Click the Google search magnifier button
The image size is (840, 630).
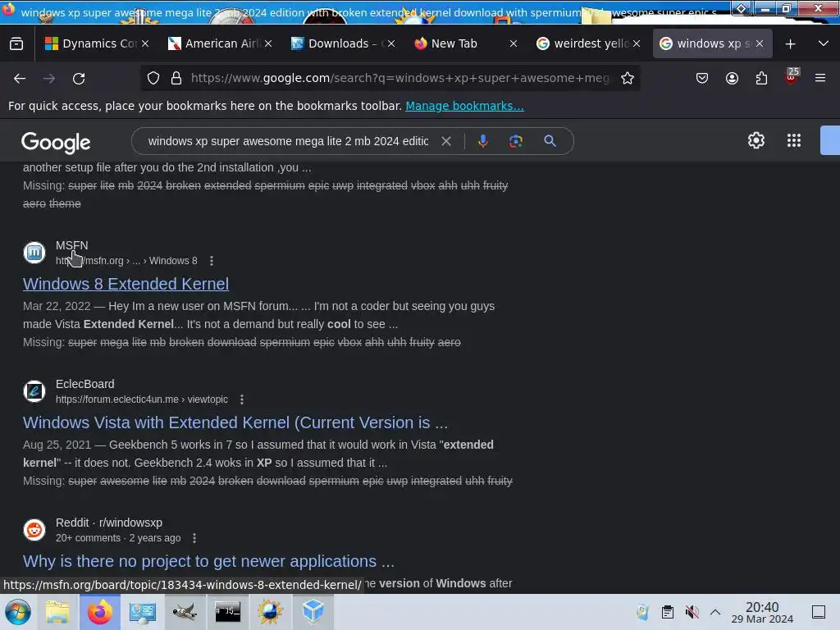click(x=550, y=141)
